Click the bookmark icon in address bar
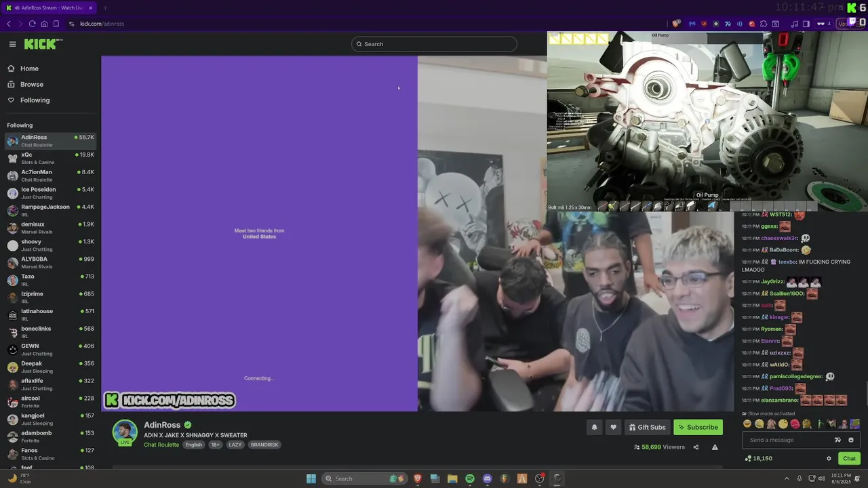 pos(56,24)
